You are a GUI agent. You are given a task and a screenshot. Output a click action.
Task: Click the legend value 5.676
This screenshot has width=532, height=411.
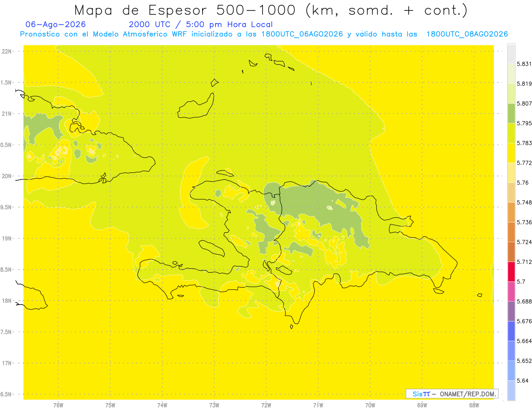tap(524, 321)
